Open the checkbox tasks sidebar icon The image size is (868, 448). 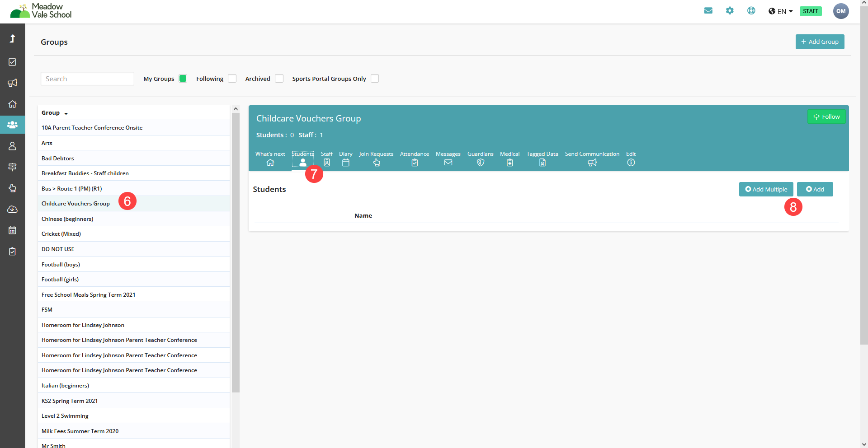click(12, 62)
